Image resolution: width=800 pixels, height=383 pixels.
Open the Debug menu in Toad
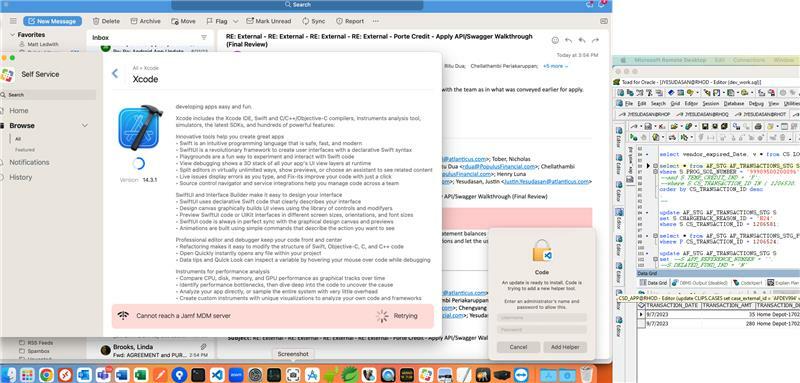756,104
